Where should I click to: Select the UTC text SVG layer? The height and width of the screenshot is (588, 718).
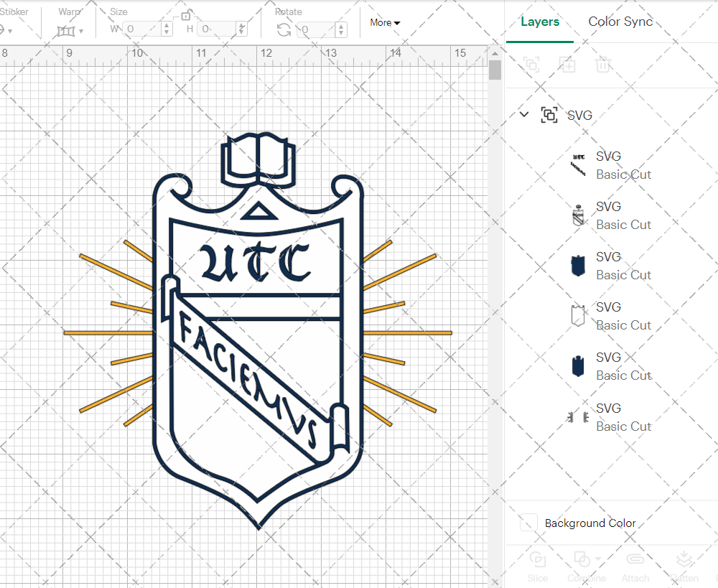[608, 165]
